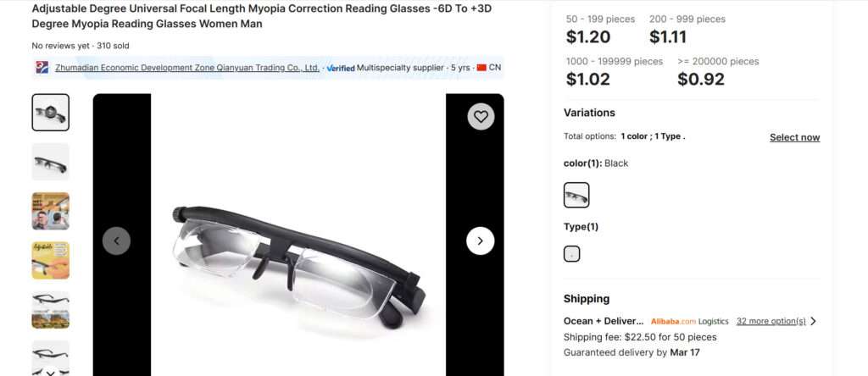Show third thumbnail with people photo
Screen dimensions: 868x376
pyautogui.click(x=51, y=211)
